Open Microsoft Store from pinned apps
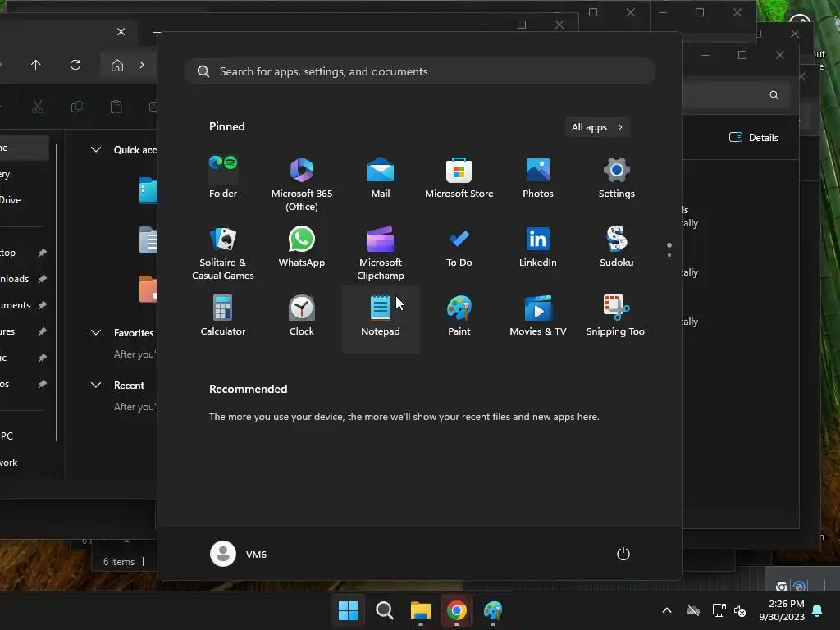The height and width of the screenshot is (630, 840). tap(459, 177)
